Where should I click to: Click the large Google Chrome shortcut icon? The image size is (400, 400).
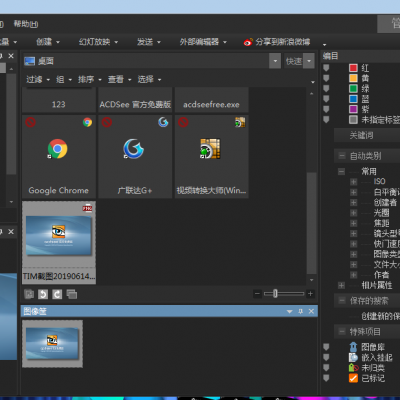pos(57,149)
